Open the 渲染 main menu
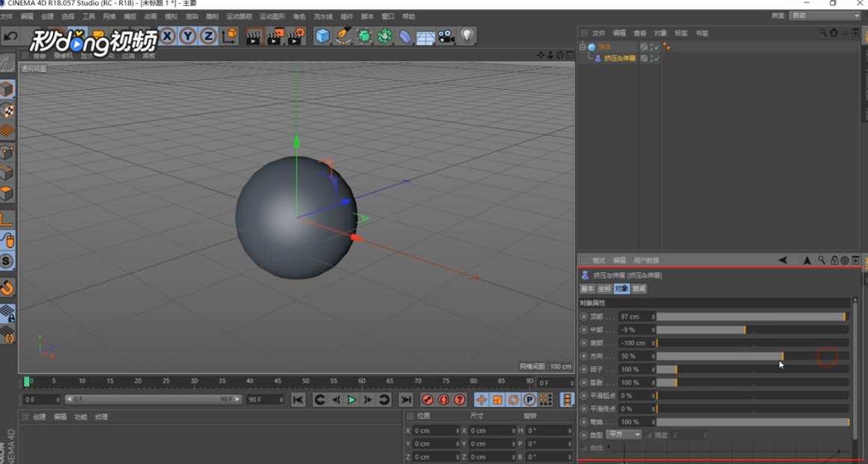The height and width of the screenshot is (464, 868). [x=192, y=16]
